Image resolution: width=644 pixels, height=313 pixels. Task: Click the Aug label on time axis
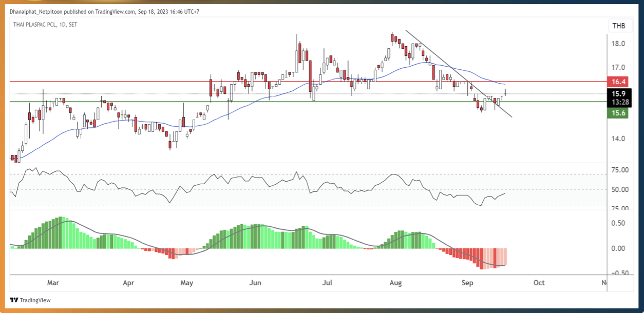pyautogui.click(x=395, y=283)
